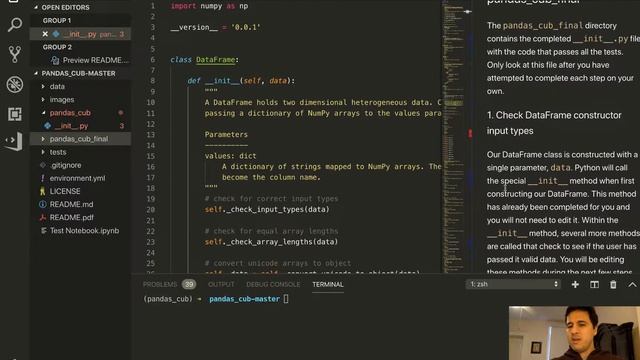Open Test Notebook.ipynb file

[x=84, y=231]
